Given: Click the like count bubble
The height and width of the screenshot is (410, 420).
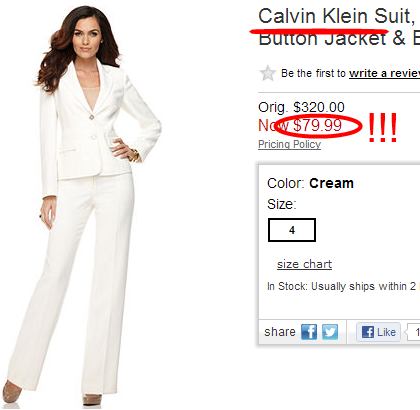Looking at the screenshot, I should [413, 332].
